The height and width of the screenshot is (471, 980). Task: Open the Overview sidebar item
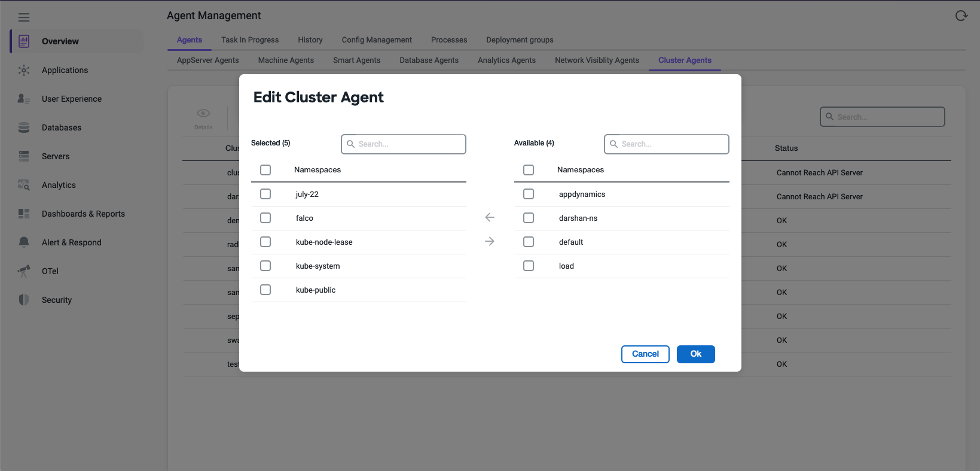coord(77,41)
